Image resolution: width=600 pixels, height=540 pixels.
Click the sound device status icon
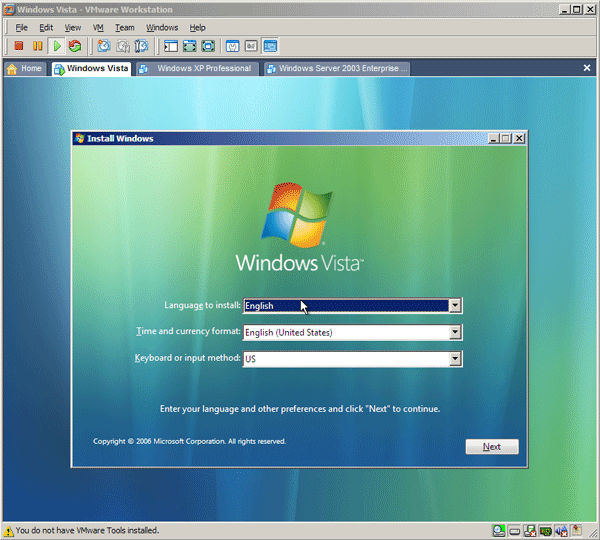[561, 531]
